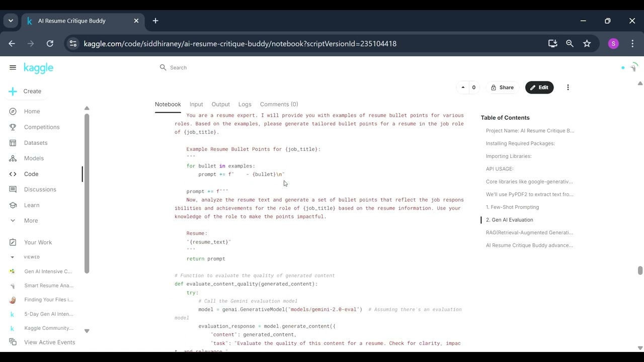Viewport: 644px width, 362px height.
Task: Open Datasets via table icon
Action: point(13,143)
